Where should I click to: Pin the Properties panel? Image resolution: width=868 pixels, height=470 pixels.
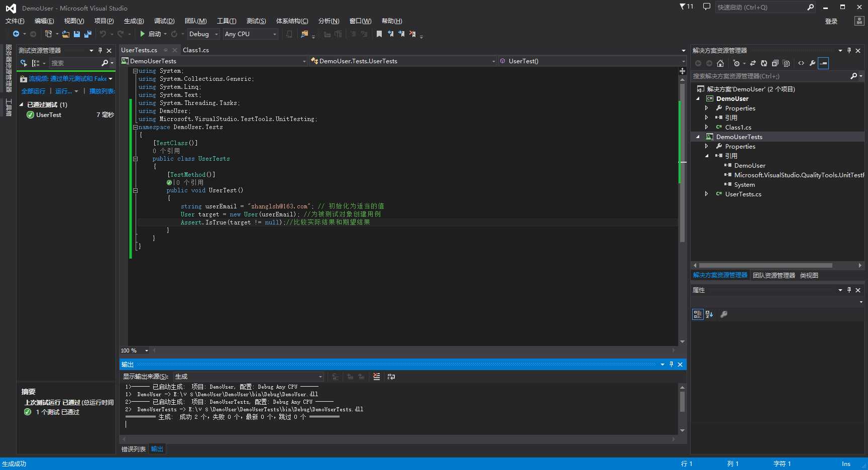coord(849,290)
